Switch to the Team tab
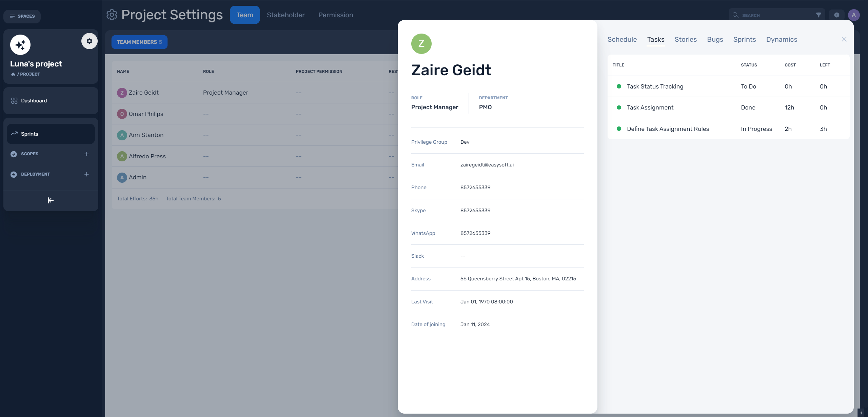868x417 pixels. click(245, 15)
